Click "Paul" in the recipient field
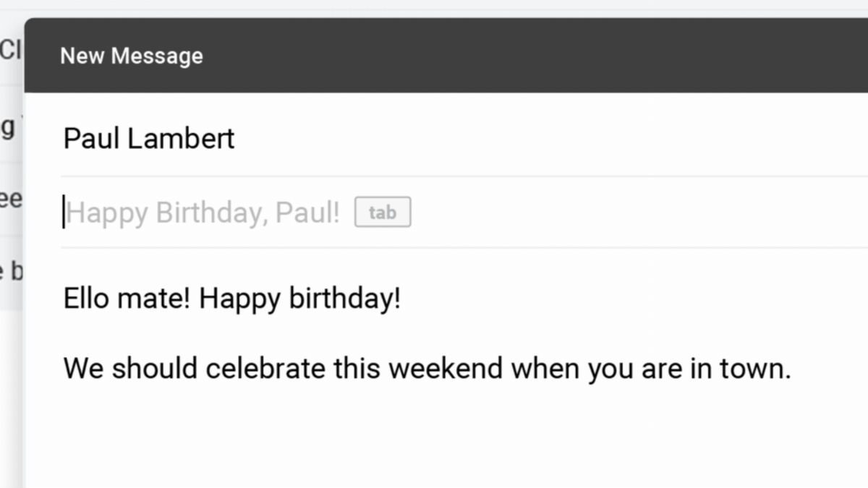 point(92,138)
